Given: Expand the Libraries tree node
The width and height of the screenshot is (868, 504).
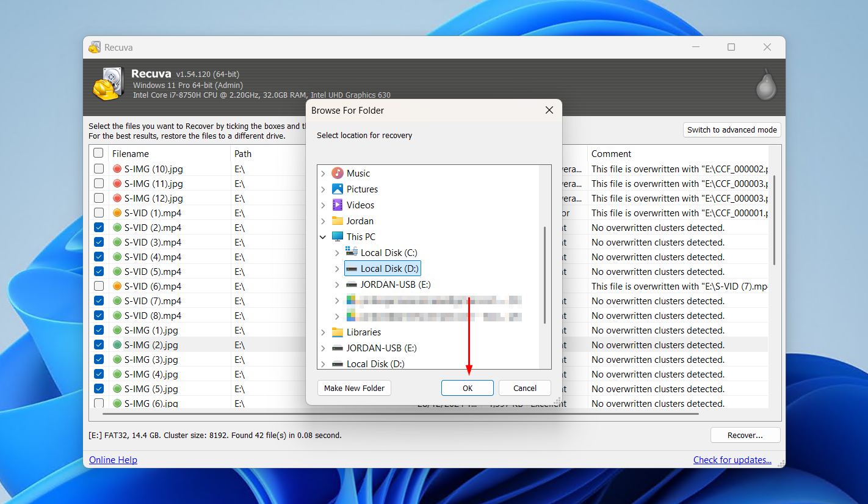Looking at the screenshot, I should click(323, 332).
